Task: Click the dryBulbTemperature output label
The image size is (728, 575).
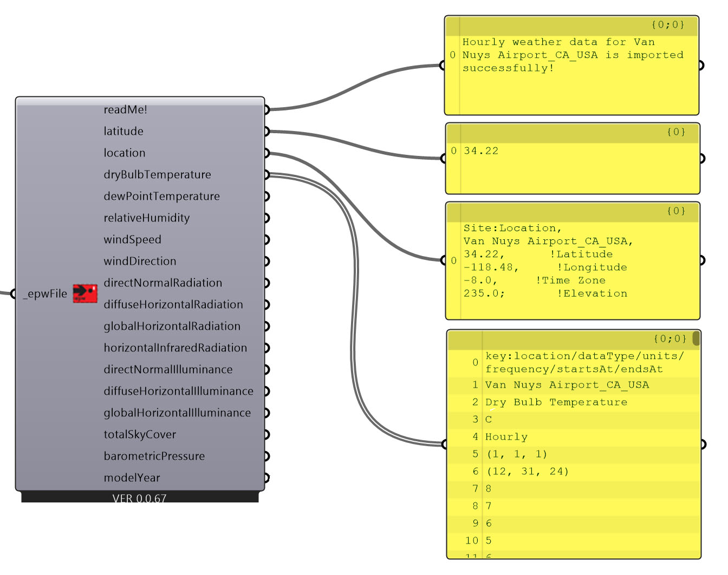Action: 157,175
